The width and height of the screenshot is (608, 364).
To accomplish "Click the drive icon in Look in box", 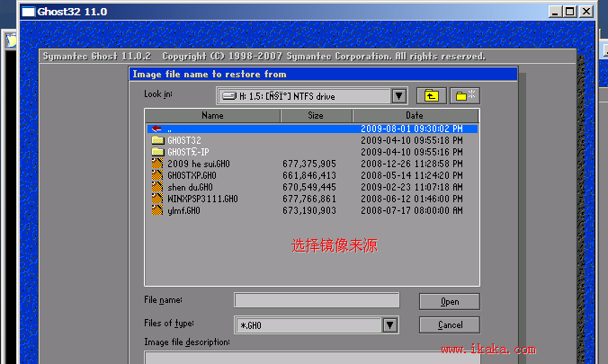I will coord(229,96).
